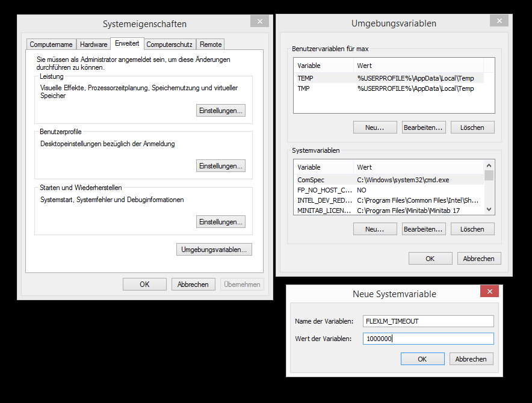Click Bearbeiten under Systemvariablen
Screen dimensions: 532x403
pyautogui.click(x=424, y=229)
